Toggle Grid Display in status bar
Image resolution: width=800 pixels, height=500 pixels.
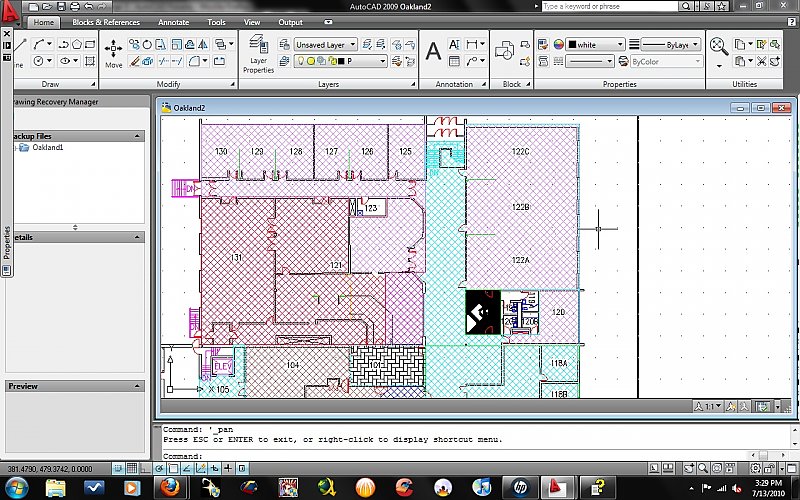coord(132,468)
